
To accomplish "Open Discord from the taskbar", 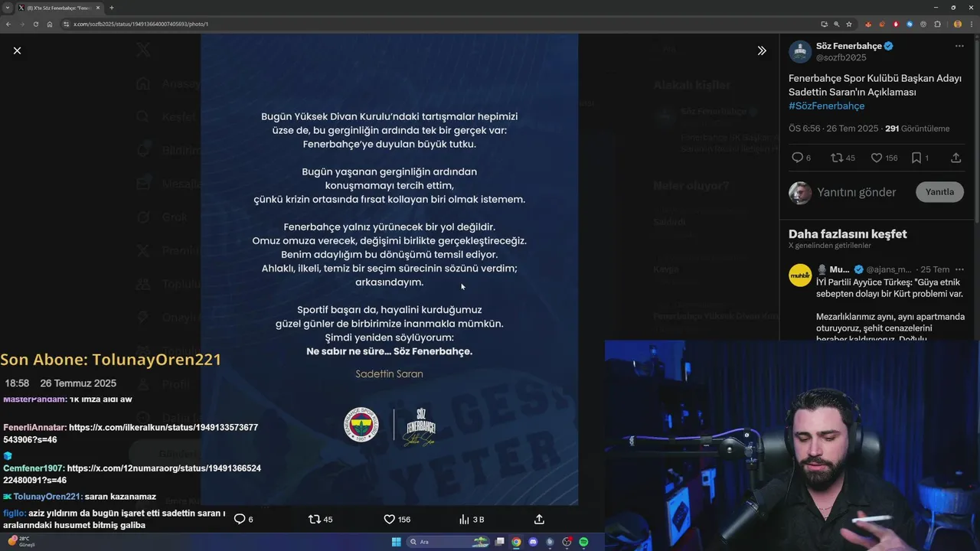I will point(533,542).
